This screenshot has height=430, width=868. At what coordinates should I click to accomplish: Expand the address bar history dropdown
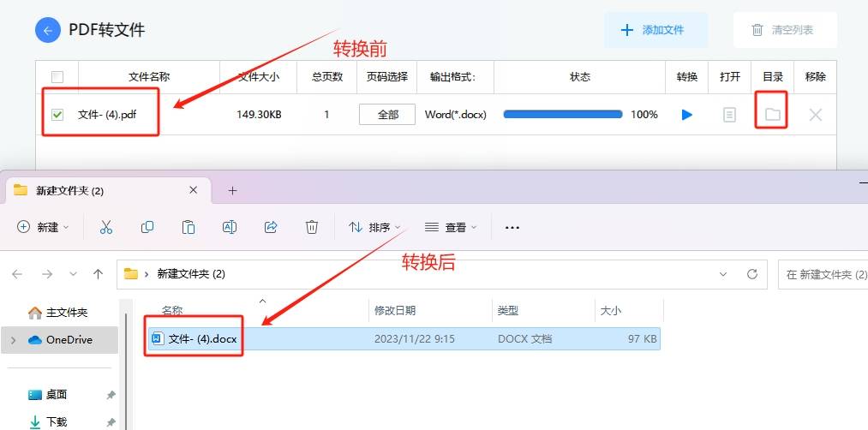[723, 274]
